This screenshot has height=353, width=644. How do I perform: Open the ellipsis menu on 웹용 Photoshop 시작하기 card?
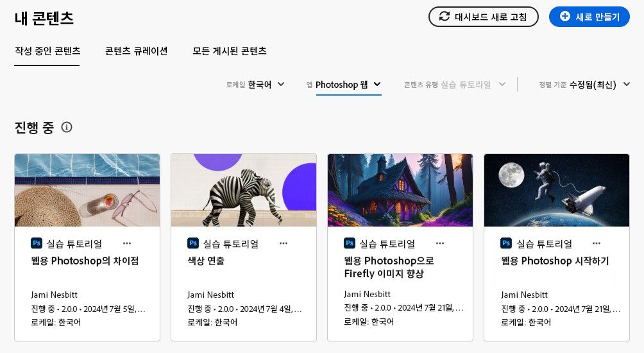pyautogui.click(x=597, y=243)
